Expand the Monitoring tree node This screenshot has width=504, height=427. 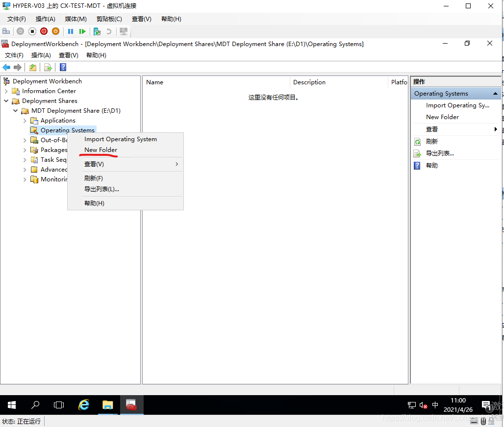[25, 179]
